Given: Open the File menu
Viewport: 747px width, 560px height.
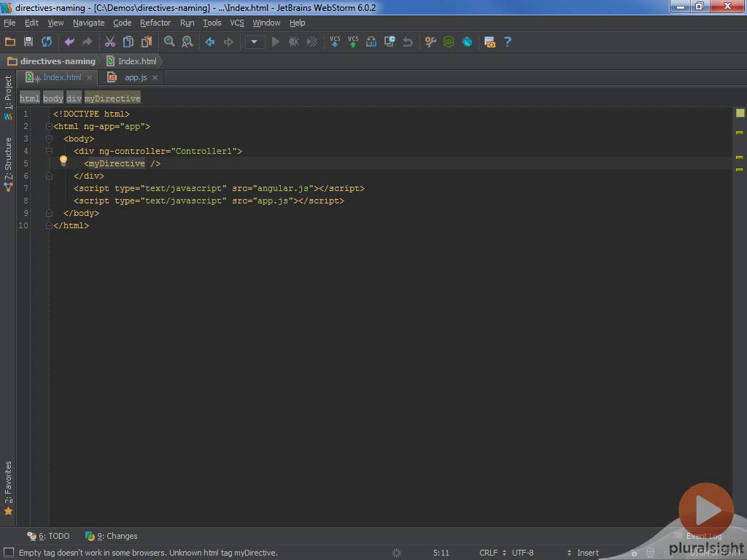Looking at the screenshot, I should pos(9,23).
